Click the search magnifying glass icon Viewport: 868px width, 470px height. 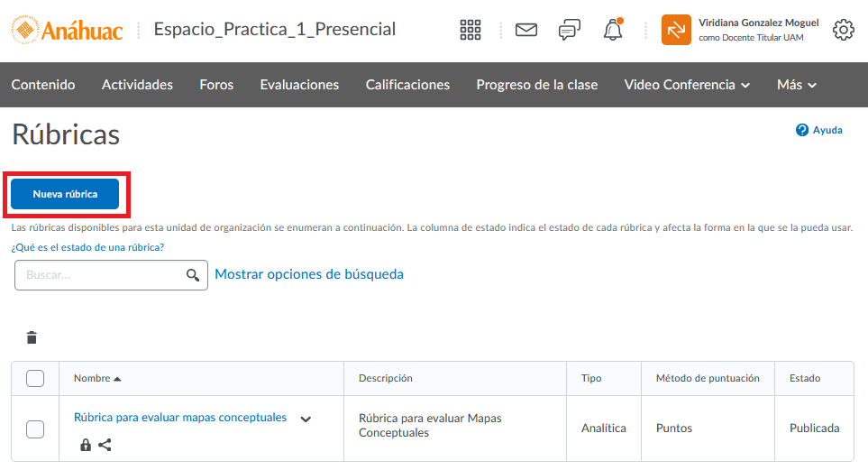[193, 275]
